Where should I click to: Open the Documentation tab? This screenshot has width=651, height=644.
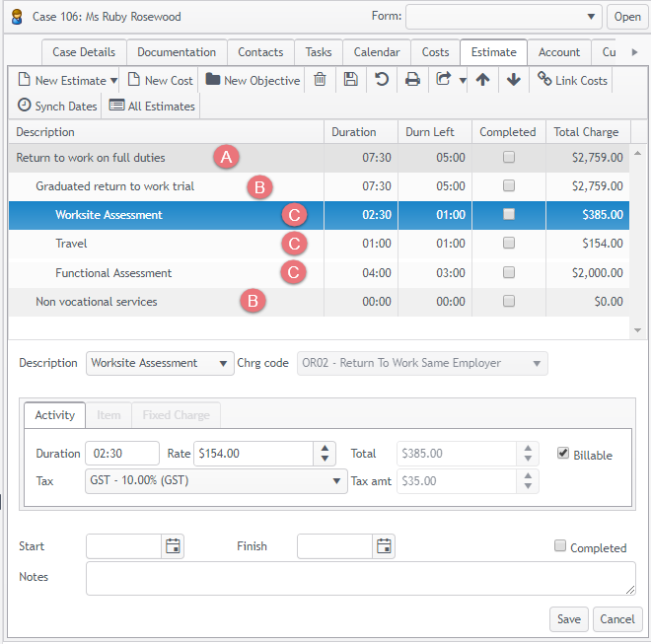[x=177, y=52]
